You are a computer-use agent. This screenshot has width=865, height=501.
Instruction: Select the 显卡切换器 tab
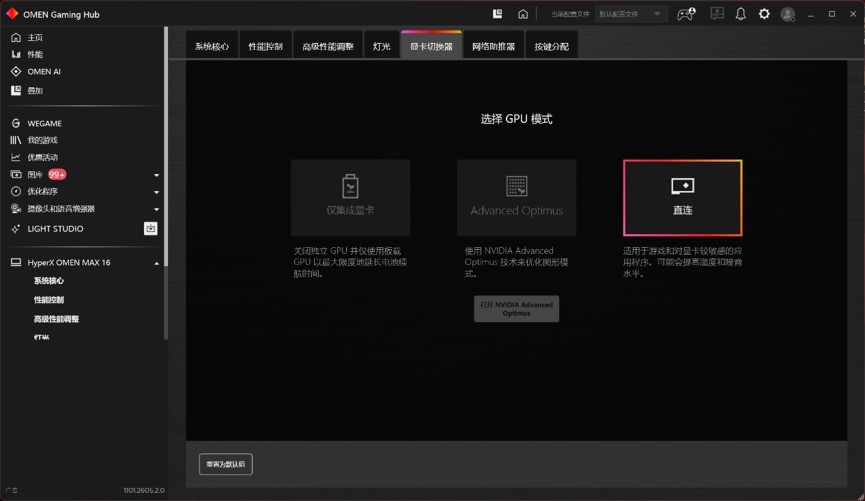[x=431, y=46]
